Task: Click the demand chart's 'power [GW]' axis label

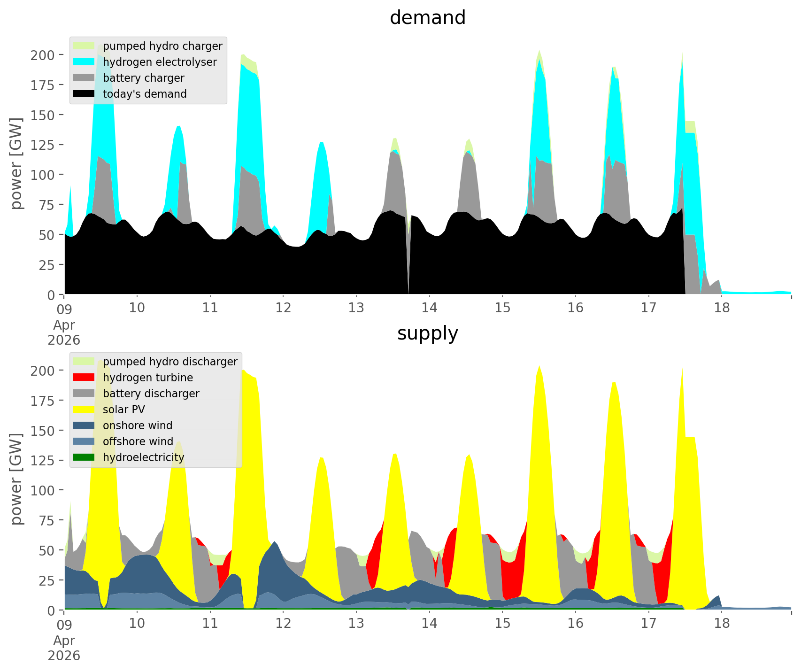Action: tap(16, 163)
